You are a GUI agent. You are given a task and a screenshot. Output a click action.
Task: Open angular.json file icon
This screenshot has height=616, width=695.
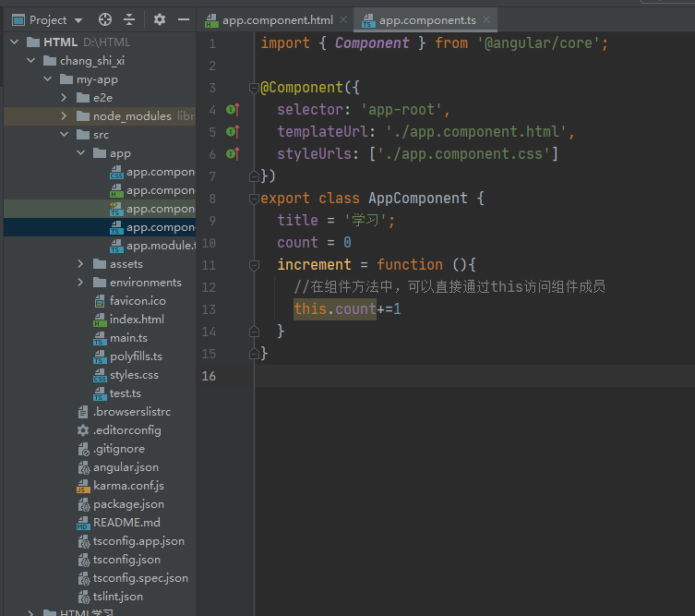pos(83,467)
